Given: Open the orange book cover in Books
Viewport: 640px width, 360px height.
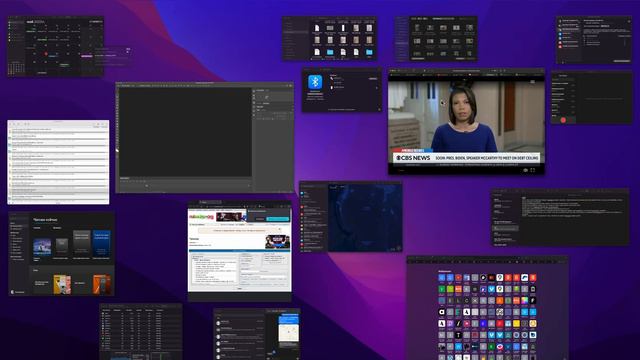Looking at the screenshot, I should pos(101,284).
